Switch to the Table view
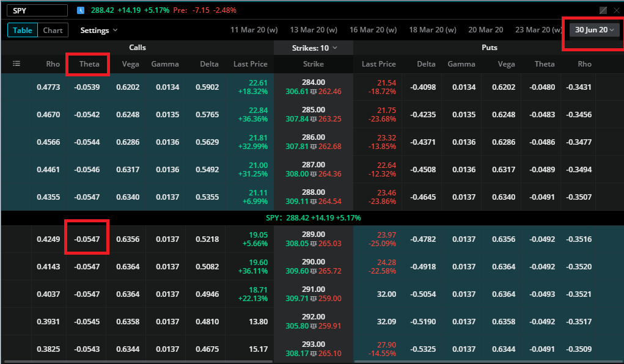 (22, 31)
